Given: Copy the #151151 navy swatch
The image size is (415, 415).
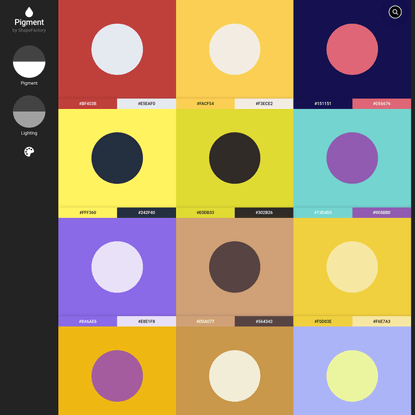Looking at the screenshot, I should [323, 104].
